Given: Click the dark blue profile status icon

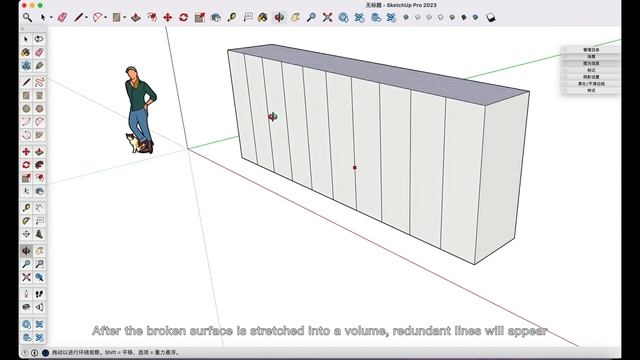Looking at the screenshot, I should click(45, 352).
